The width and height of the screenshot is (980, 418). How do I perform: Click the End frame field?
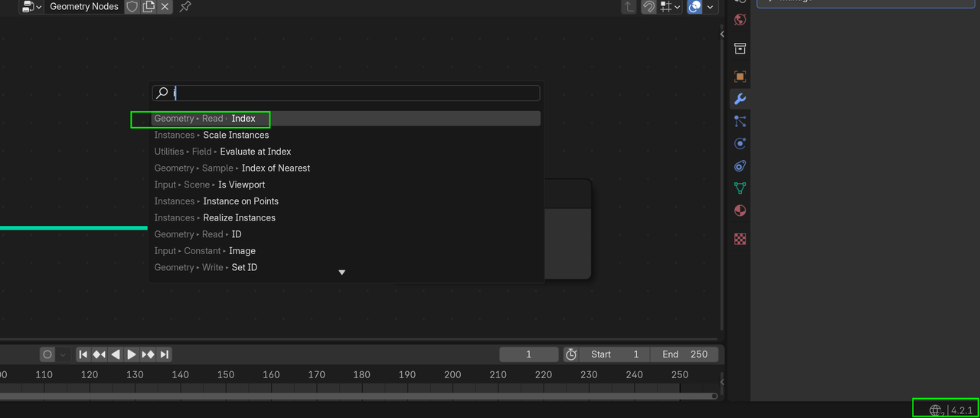(x=684, y=354)
